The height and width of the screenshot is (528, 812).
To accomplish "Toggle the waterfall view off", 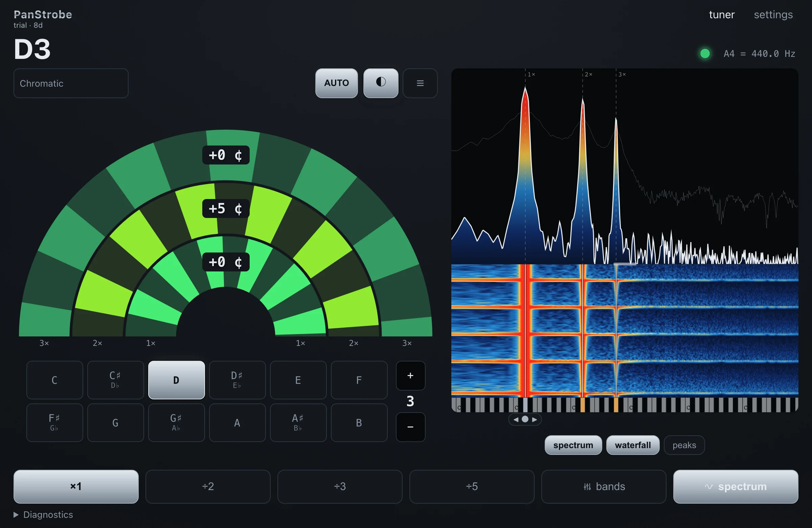I will pos(633,445).
